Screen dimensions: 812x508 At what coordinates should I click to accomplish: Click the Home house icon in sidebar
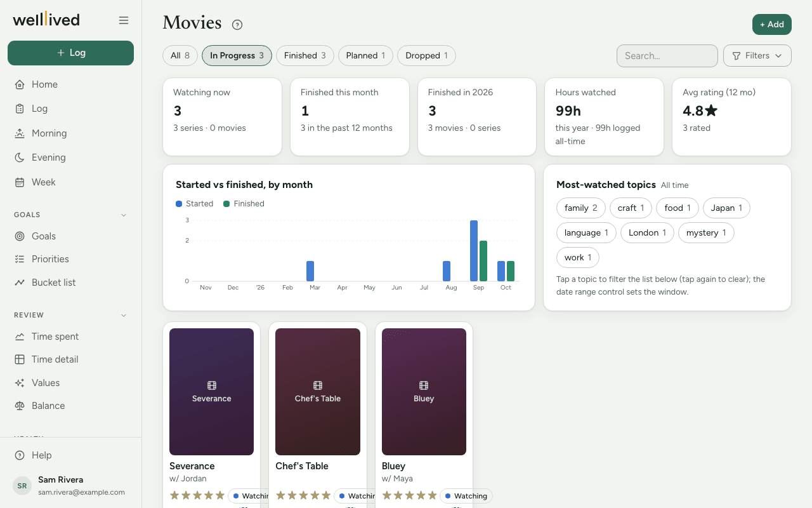(20, 84)
